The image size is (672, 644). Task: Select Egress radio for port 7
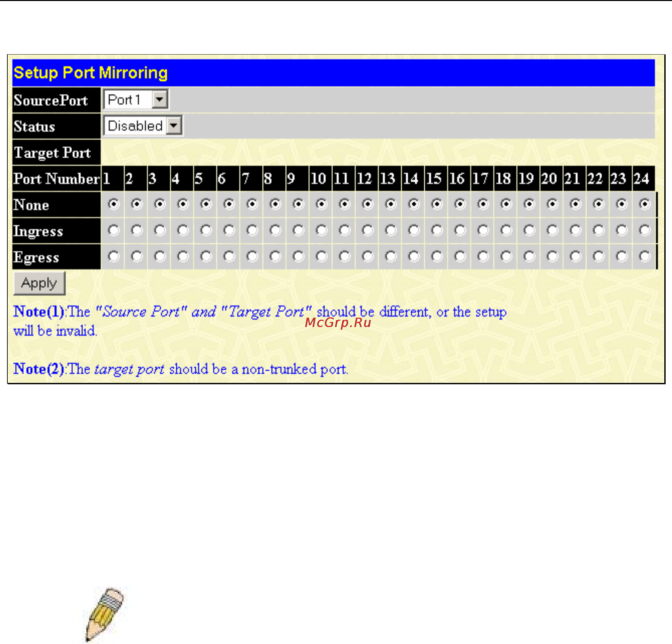click(252, 256)
